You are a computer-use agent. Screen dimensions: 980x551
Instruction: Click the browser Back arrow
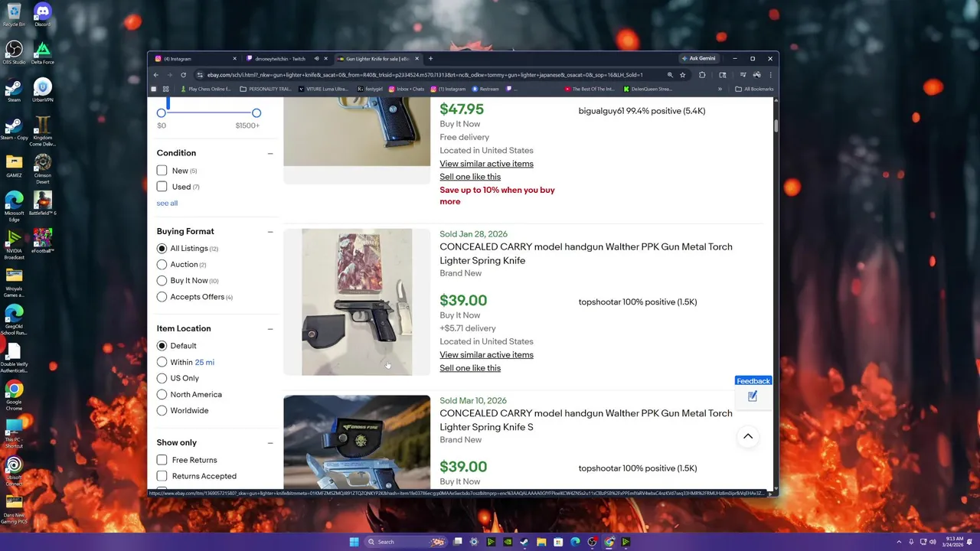click(155, 75)
